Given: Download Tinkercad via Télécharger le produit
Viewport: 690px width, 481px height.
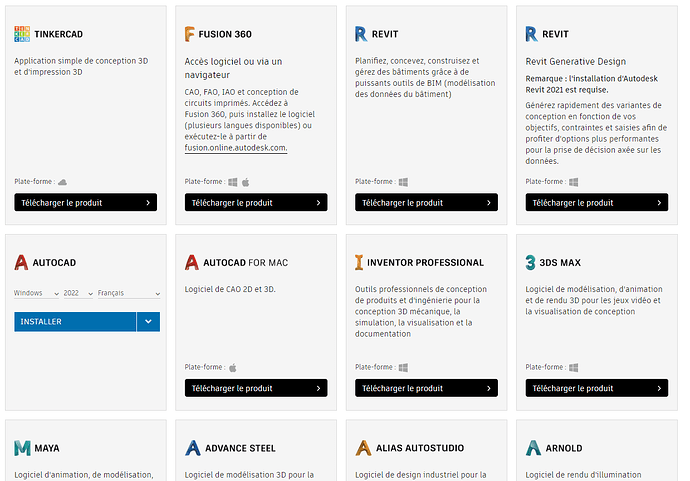Looking at the screenshot, I should pos(85,202).
